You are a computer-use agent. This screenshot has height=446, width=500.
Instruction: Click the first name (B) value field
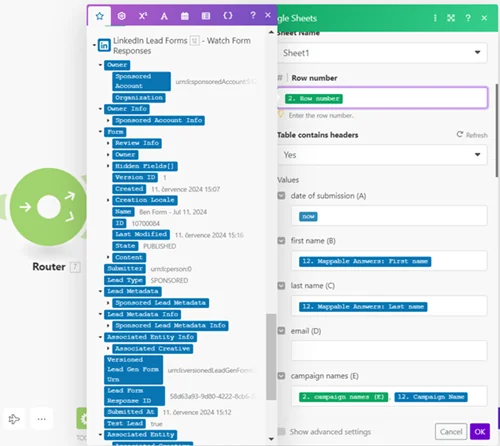click(x=389, y=261)
